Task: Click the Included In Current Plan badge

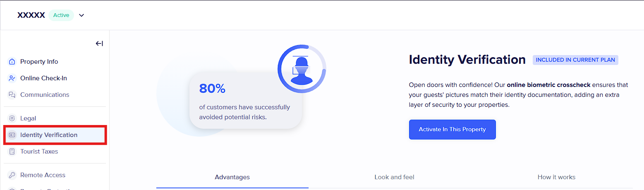Action: coord(575,60)
